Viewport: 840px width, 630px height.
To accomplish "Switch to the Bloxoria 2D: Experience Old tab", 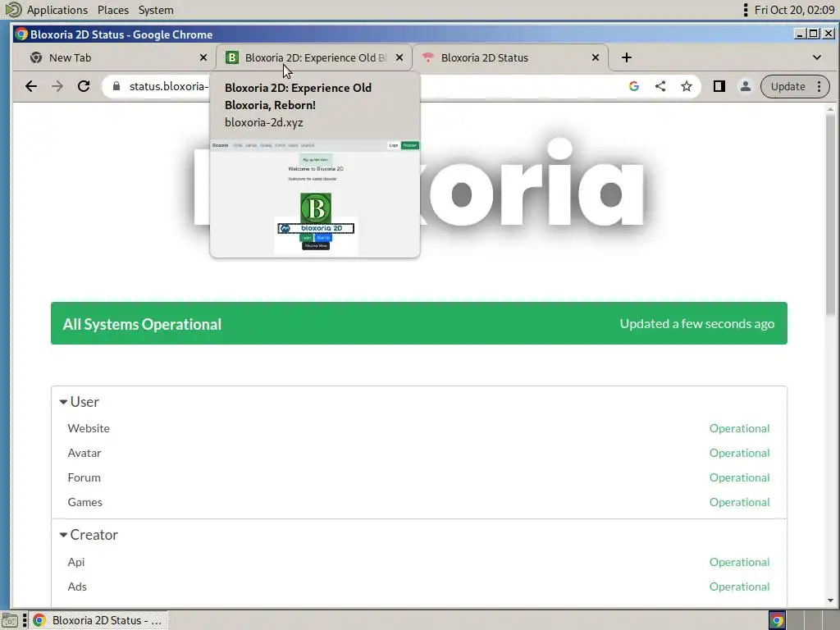I will click(314, 57).
